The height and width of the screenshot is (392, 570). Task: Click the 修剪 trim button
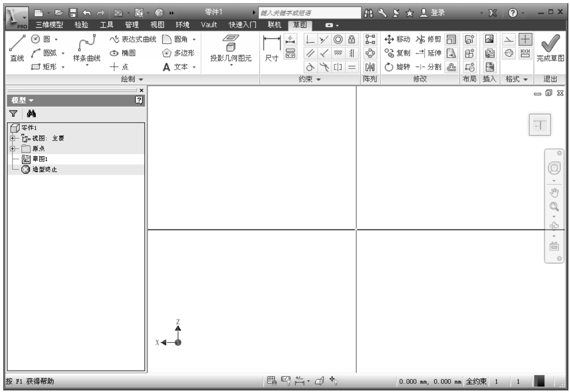428,39
